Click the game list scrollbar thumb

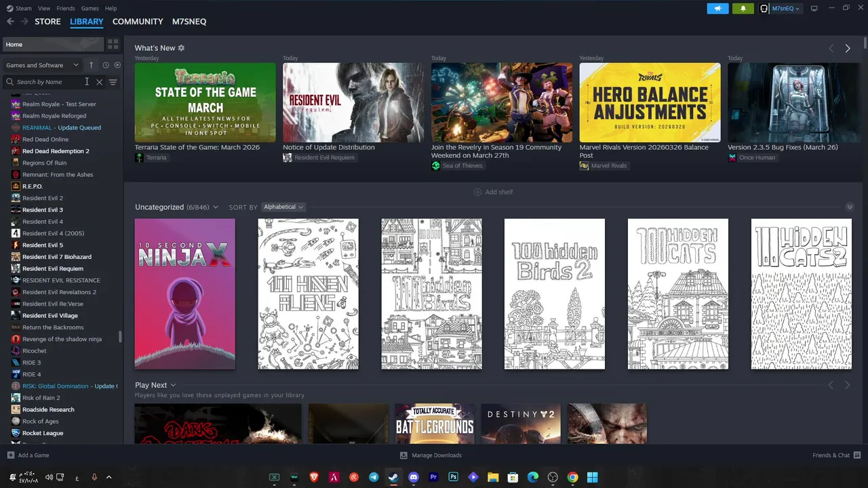pyautogui.click(x=121, y=336)
